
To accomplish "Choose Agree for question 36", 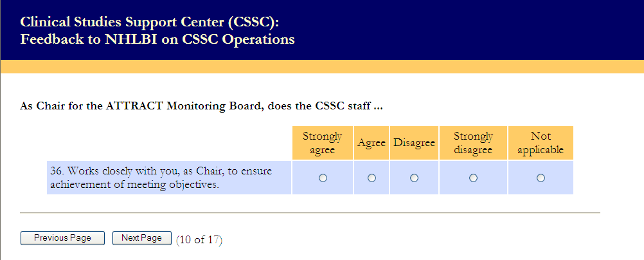I will click(x=371, y=178).
